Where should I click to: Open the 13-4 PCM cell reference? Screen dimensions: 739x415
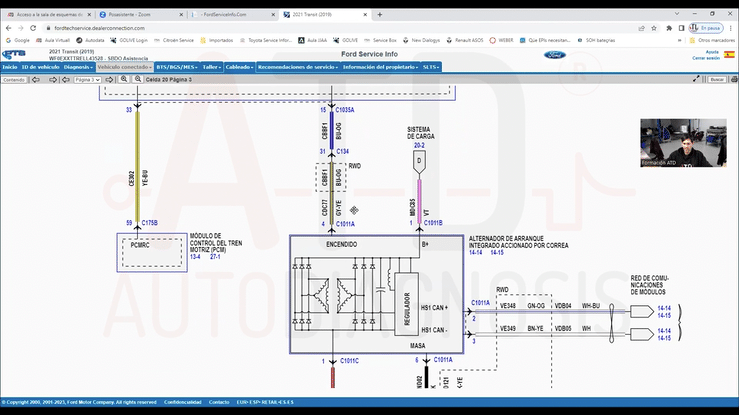[195, 257]
